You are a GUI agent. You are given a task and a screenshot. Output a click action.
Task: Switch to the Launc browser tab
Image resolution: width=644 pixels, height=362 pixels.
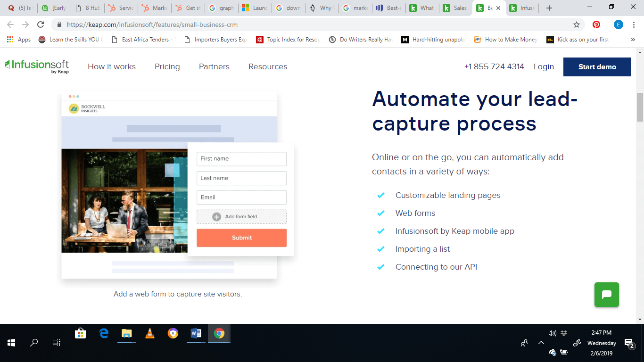(255, 8)
